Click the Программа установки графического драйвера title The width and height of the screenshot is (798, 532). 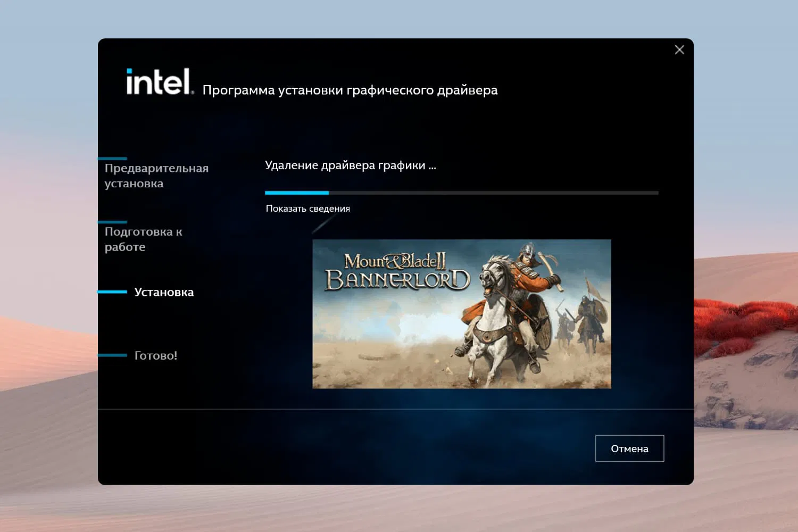350,90
